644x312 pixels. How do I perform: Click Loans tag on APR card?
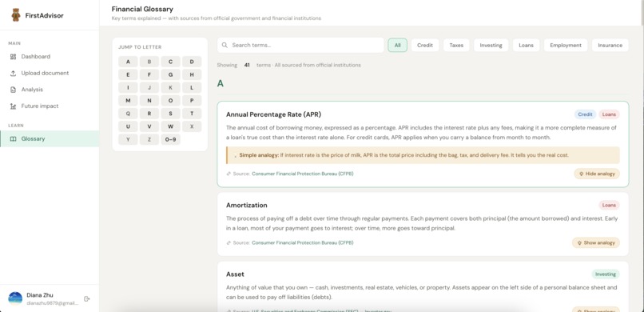609,114
